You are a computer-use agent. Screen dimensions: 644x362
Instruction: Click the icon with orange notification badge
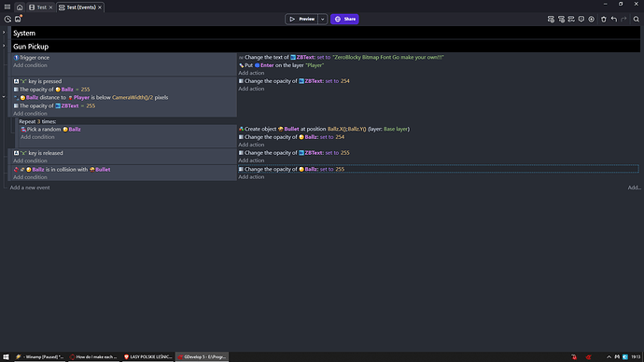click(18, 19)
